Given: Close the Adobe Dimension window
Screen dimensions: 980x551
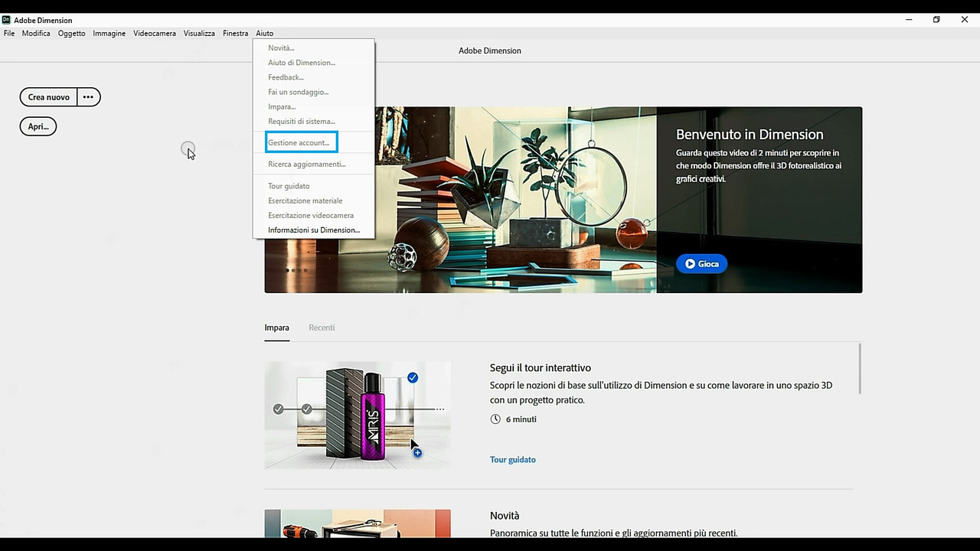Looking at the screenshot, I should [x=965, y=20].
